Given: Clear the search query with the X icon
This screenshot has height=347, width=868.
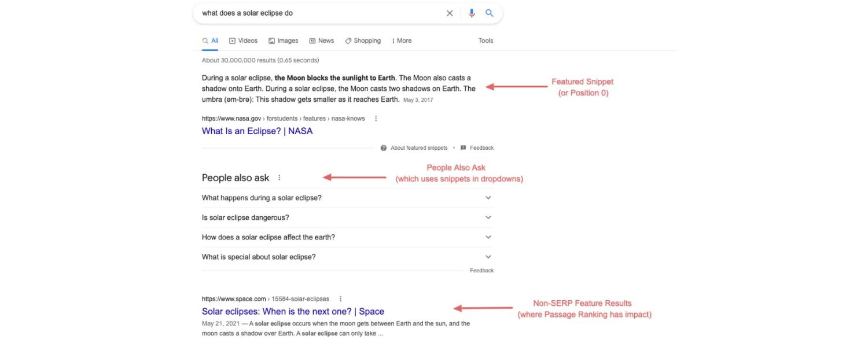Looking at the screenshot, I should [450, 12].
